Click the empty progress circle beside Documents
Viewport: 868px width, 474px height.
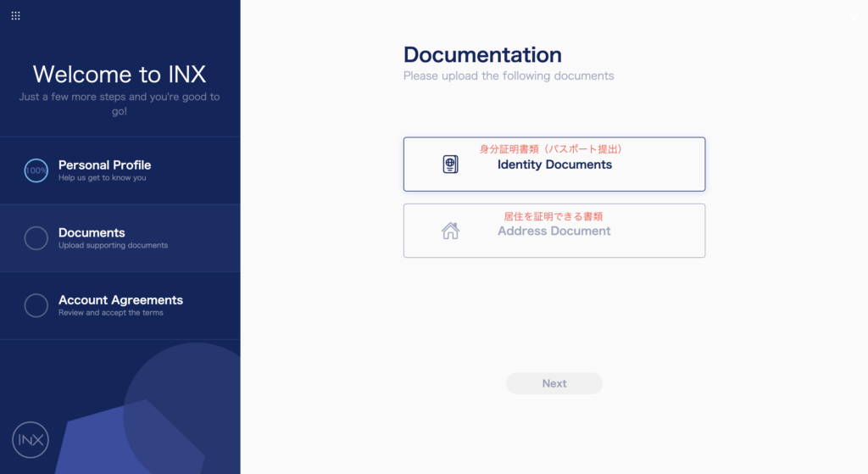(x=36, y=238)
